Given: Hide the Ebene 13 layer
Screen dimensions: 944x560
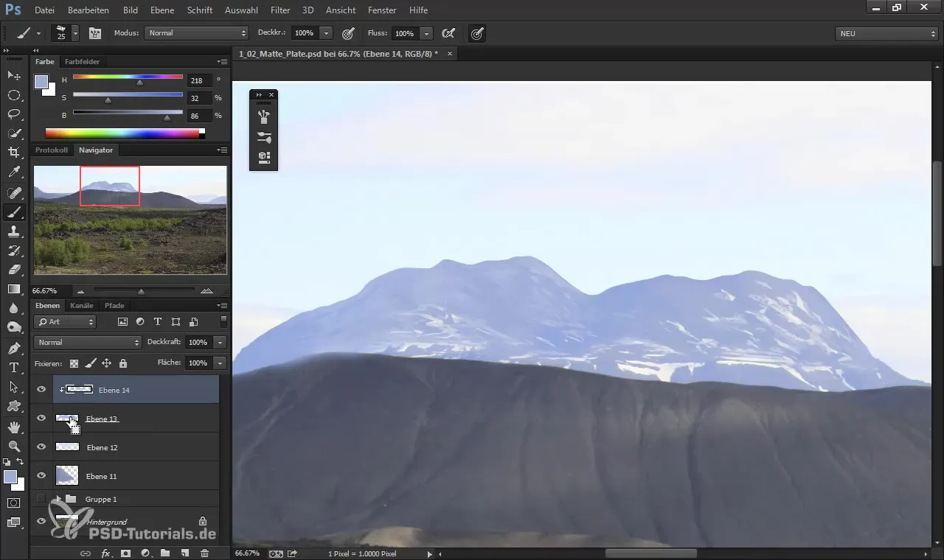Looking at the screenshot, I should [x=41, y=419].
